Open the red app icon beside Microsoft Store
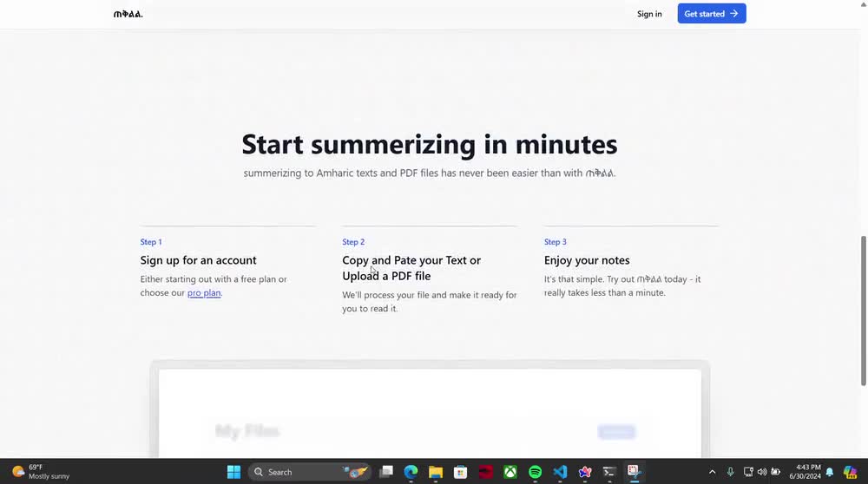 coord(485,472)
